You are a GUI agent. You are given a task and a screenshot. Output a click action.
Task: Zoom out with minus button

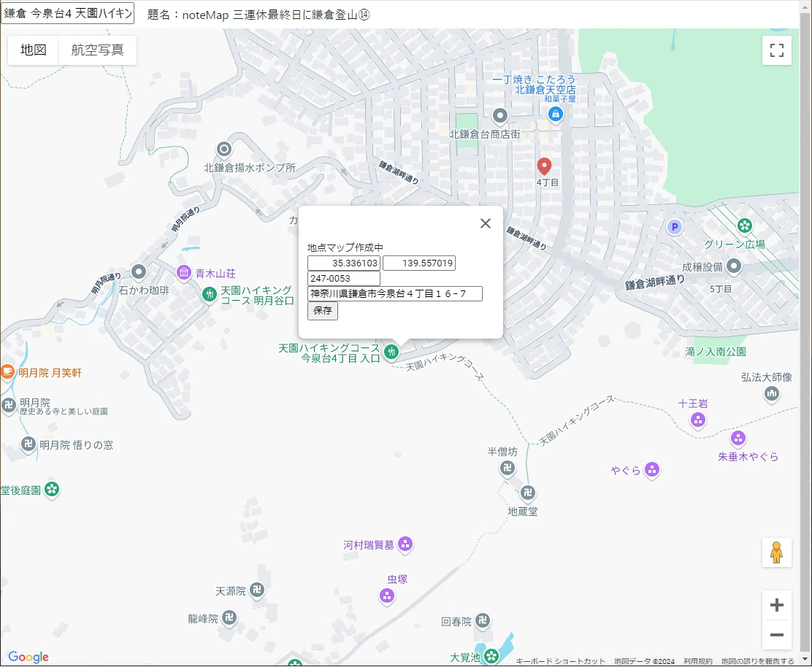(x=776, y=635)
